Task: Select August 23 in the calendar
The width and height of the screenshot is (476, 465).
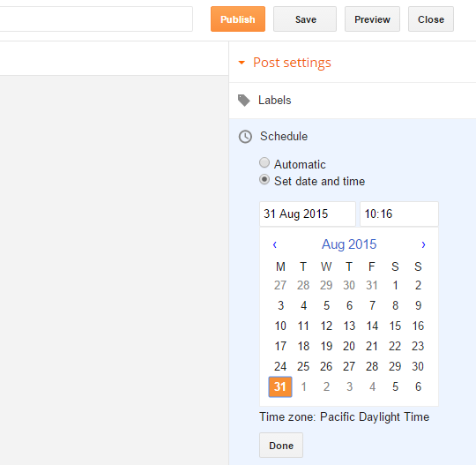Action: [x=418, y=346]
